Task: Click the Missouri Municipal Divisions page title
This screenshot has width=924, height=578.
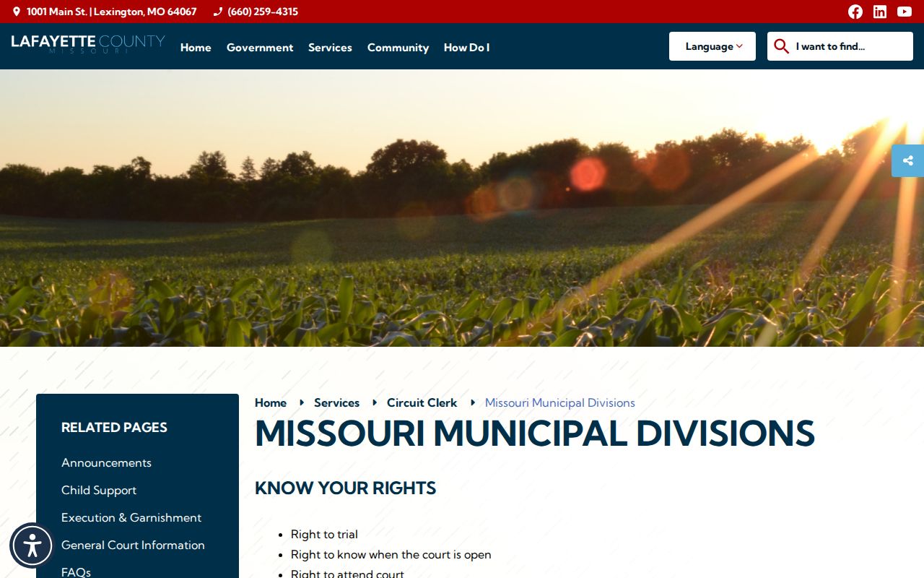Action: coord(534,433)
